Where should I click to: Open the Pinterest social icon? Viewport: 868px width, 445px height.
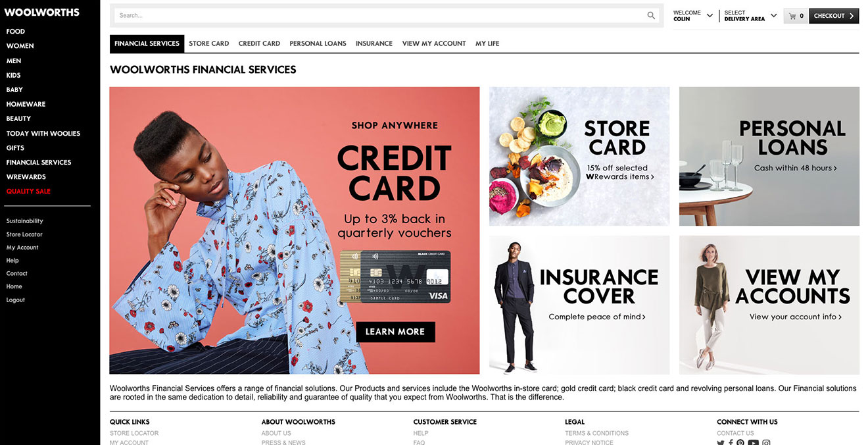pos(740,443)
